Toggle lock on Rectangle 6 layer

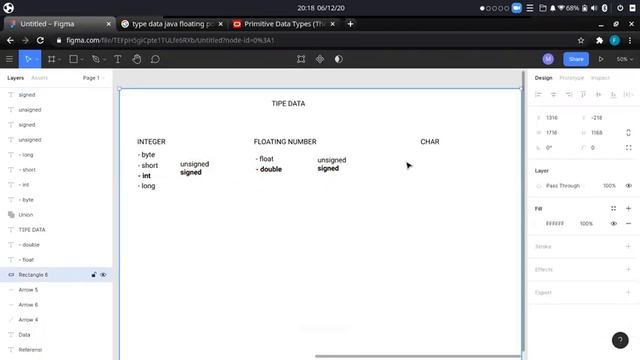coord(94,275)
